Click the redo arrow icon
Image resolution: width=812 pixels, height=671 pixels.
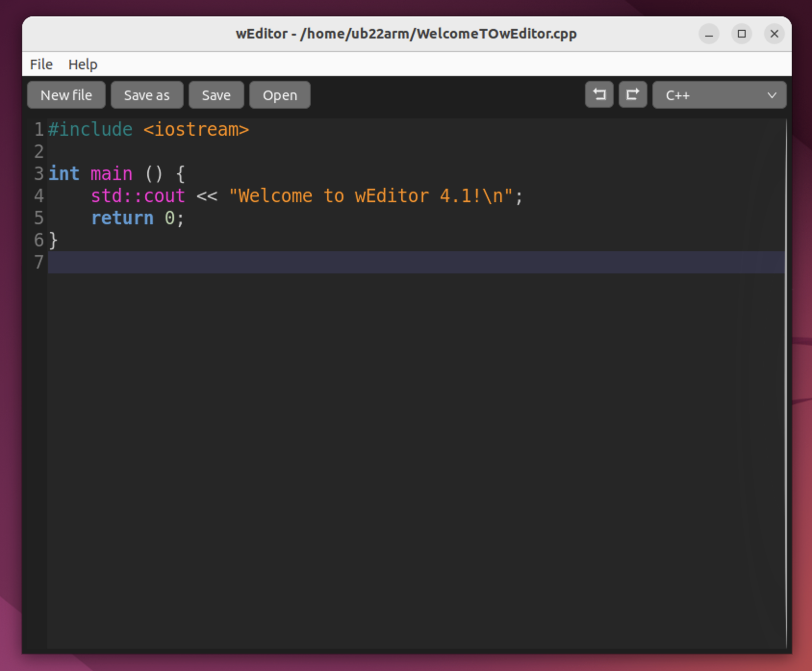(633, 94)
